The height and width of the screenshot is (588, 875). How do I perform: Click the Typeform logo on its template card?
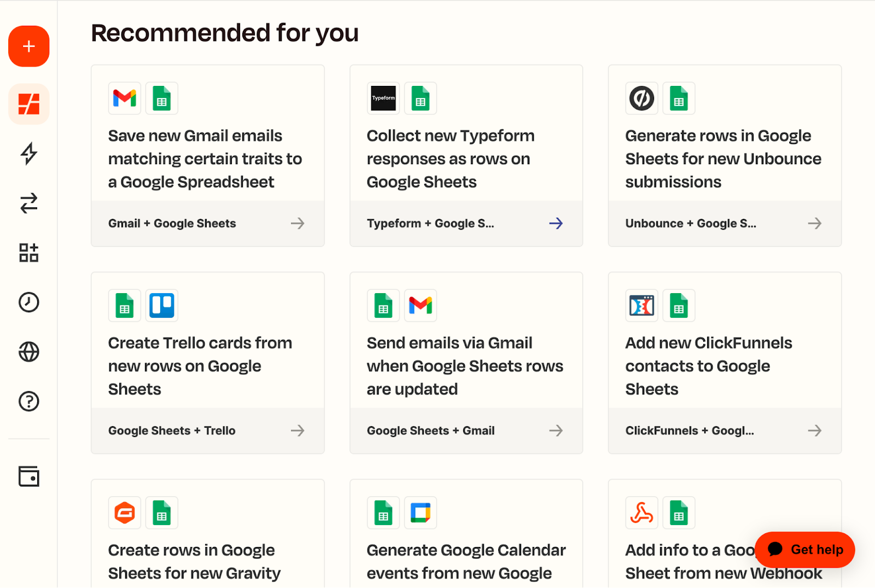(383, 98)
